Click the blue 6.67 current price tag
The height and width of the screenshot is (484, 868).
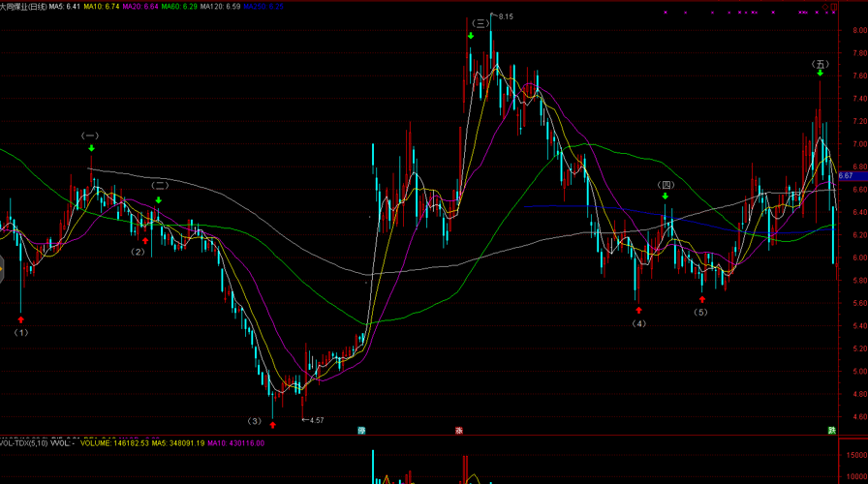(x=852, y=176)
